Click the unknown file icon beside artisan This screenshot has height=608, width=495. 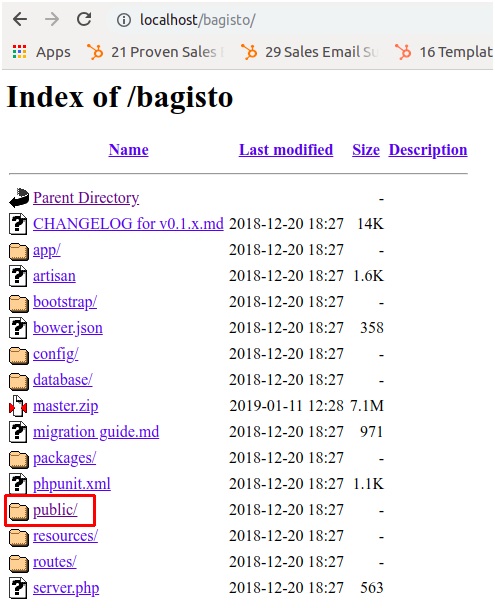[x=18, y=276]
